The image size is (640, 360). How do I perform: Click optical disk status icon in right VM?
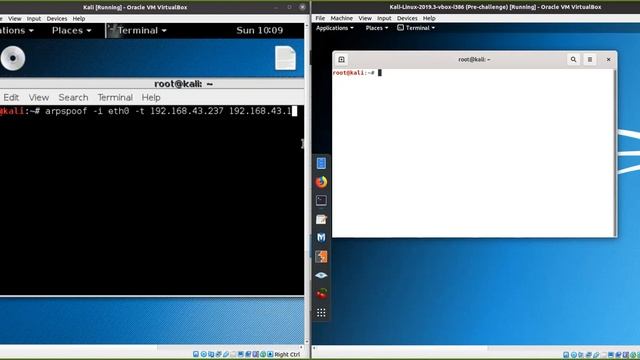click(x=573, y=355)
